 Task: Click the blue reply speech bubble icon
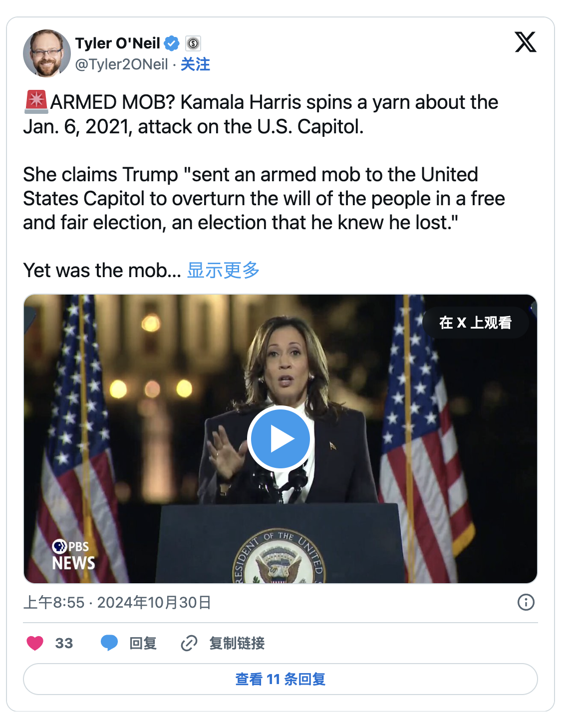(109, 643)
